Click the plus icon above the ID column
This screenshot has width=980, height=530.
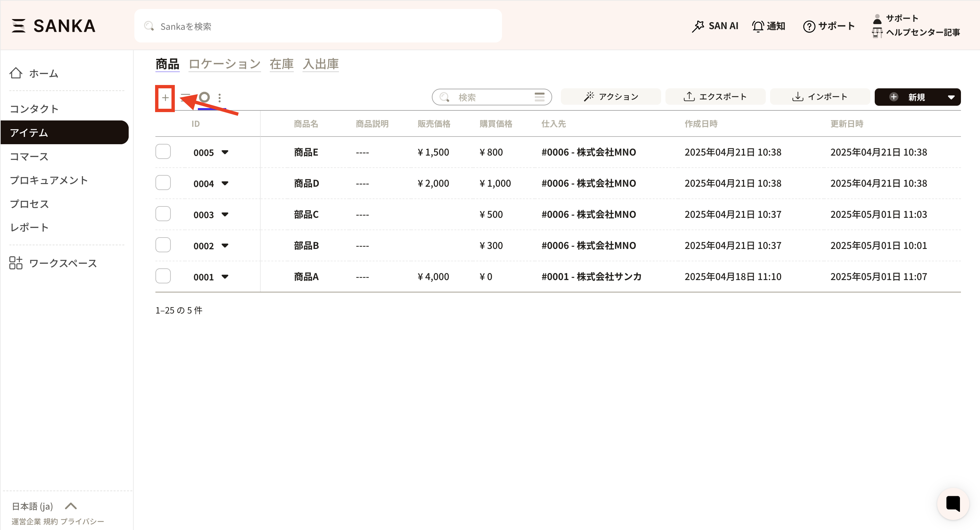coord(165,98)
